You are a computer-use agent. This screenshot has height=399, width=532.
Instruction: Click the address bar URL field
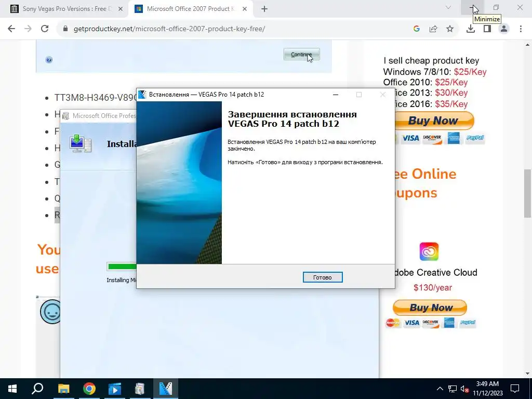[x=234, y=29]
